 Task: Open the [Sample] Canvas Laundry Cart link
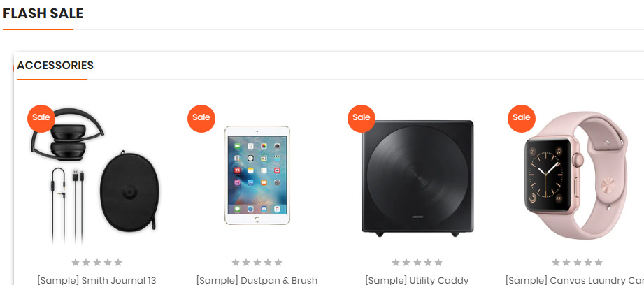click(x=575, y=281)
